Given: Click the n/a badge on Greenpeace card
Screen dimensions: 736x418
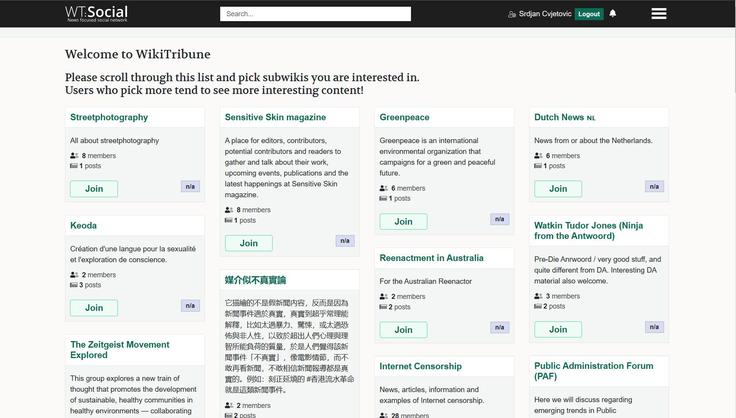Looking at the screenshot, I should coord(499,219).
